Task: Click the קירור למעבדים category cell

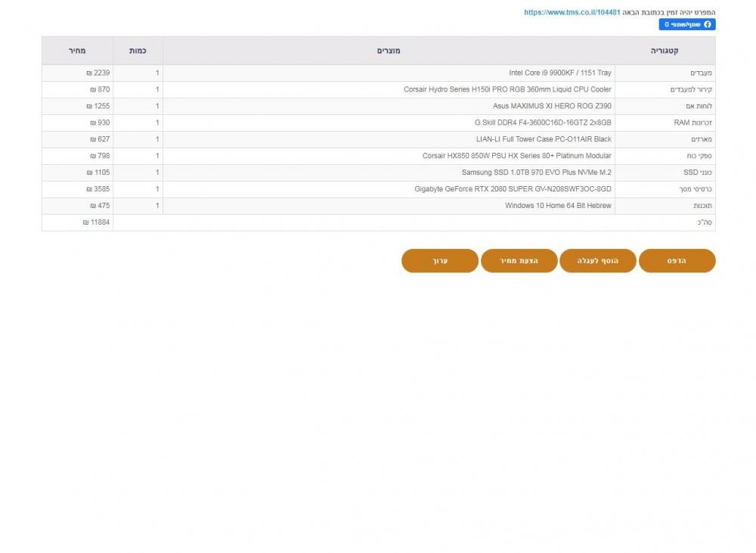Action: coord(665,89)
